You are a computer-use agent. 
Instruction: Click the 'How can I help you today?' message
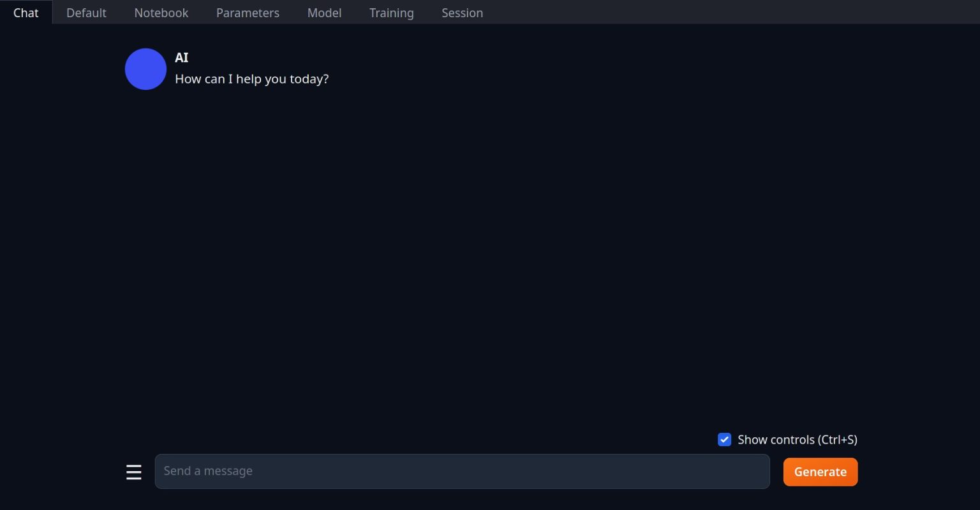point(251,79)
